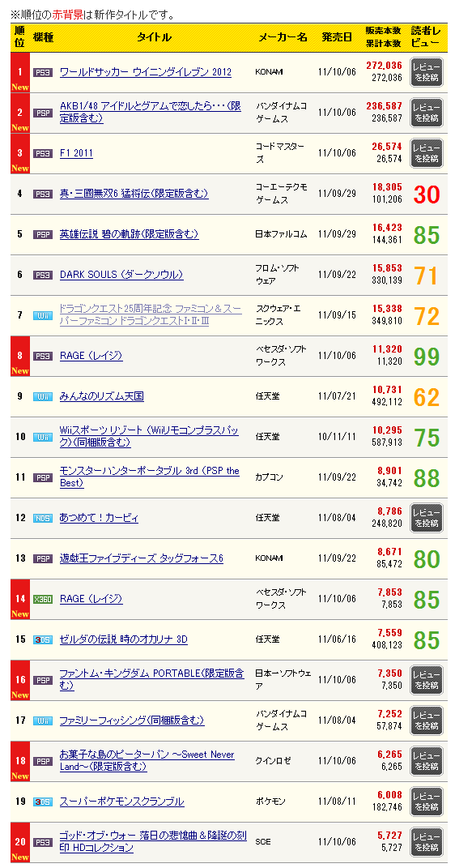Screen dimensions: 455x868
Task: Click Wii icon in Wiiスポーツ リゾート row
Action: click(x=43, y=437)
